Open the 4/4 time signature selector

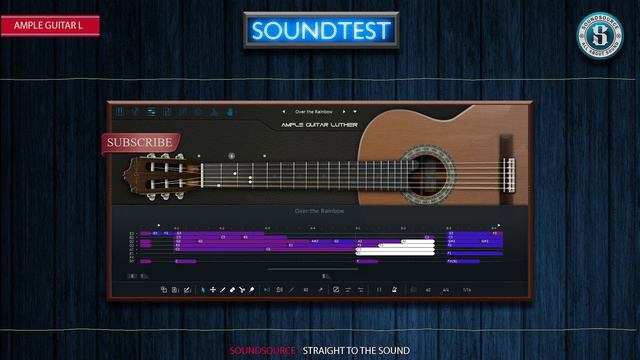click(x=446, y=290)
